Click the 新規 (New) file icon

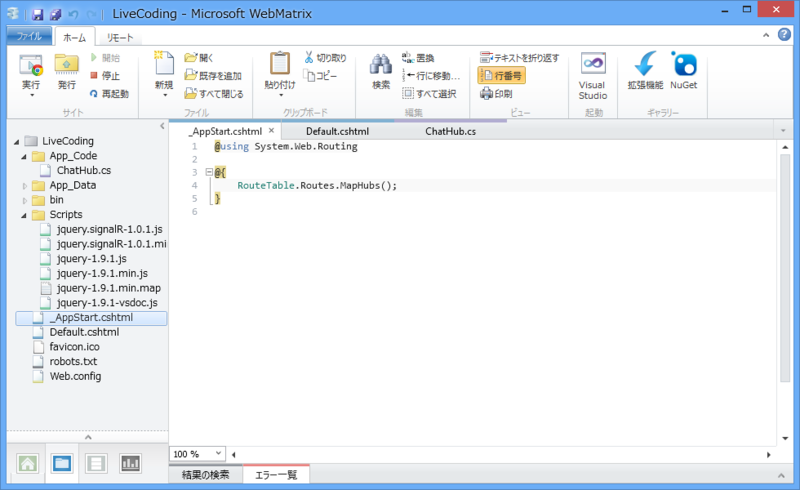pos(164,64)
